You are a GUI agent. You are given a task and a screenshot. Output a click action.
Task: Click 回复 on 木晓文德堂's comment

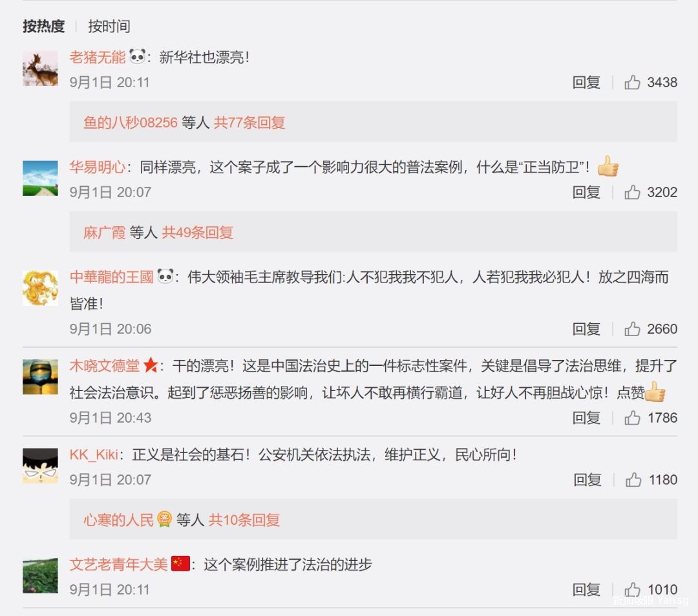586,418
